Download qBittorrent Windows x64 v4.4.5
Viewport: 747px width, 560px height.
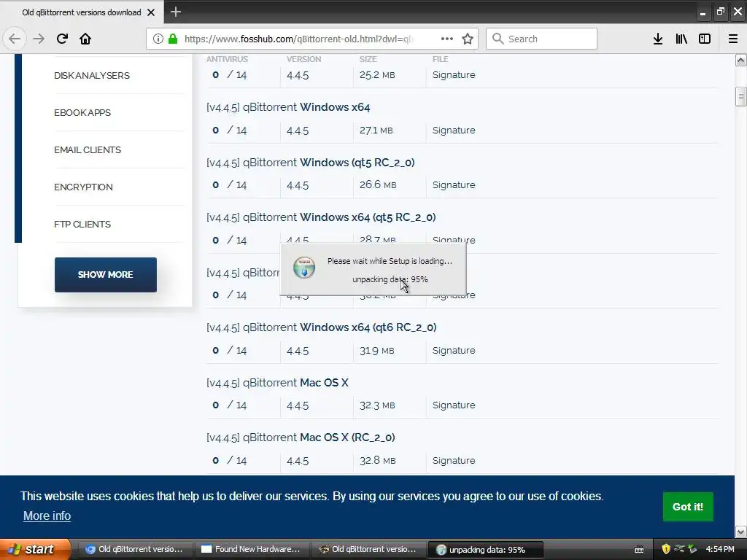pos(288,107)
